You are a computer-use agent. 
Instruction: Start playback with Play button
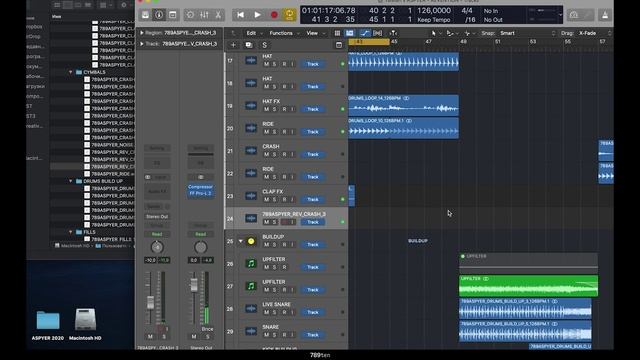[x=257, y=15]
